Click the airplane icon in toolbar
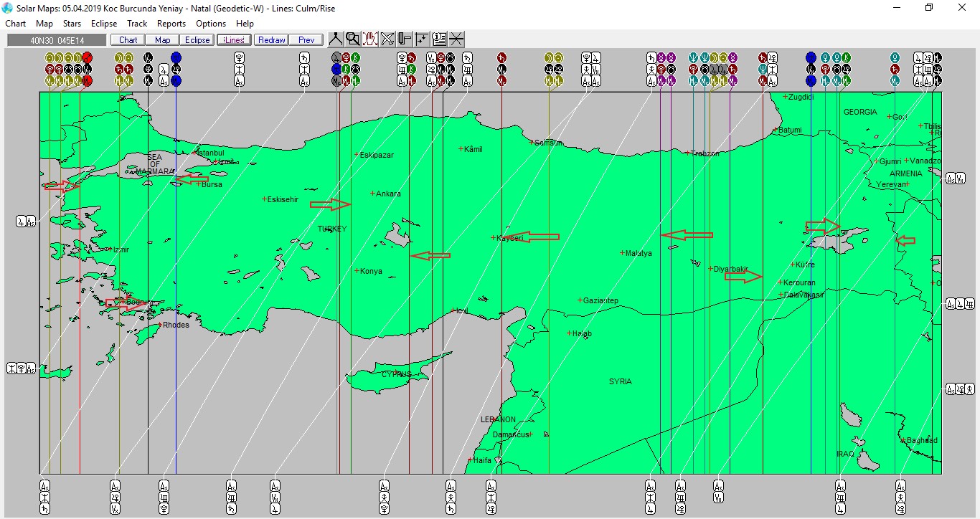The height and width of the screenshot is (519, 980). click(x=387, y=39)
